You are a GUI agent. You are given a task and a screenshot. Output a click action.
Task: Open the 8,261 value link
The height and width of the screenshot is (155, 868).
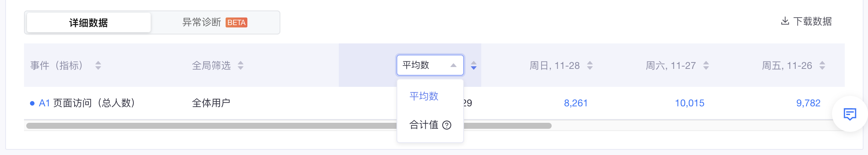point(576,103)
